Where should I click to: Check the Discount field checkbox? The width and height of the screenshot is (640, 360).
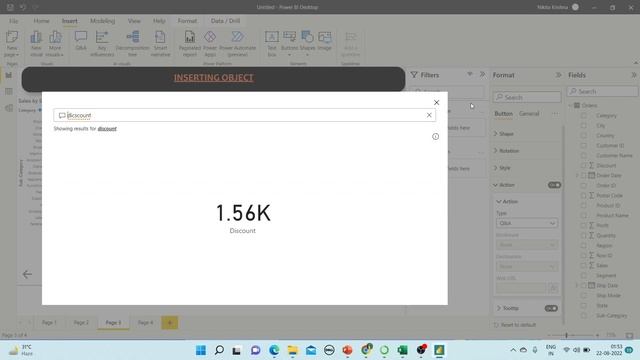584,165
